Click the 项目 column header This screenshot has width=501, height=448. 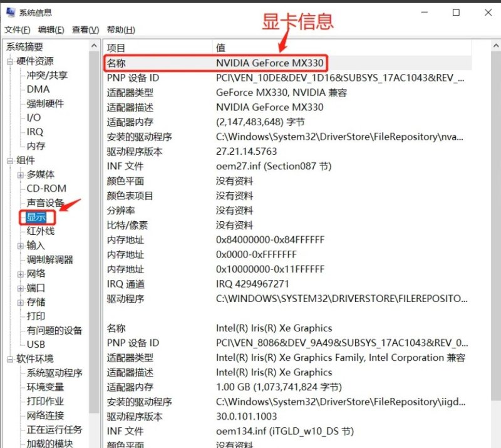point(158,48)
